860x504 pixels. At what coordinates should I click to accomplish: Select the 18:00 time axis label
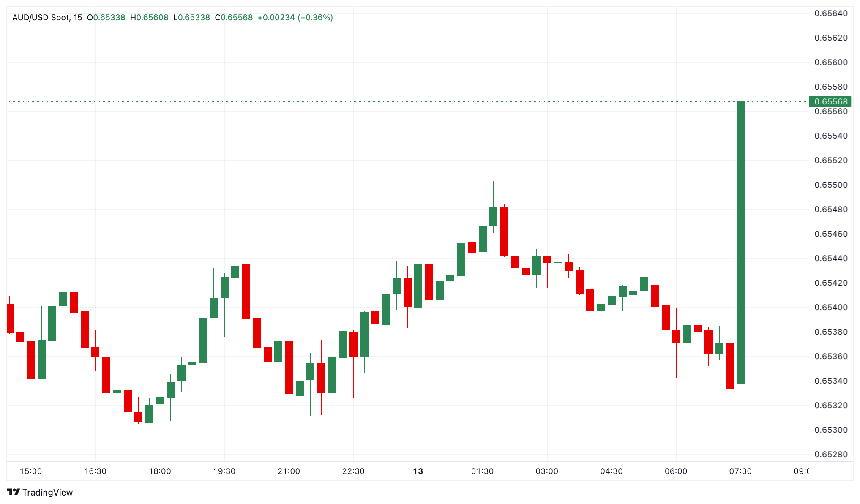coord(160,471)
